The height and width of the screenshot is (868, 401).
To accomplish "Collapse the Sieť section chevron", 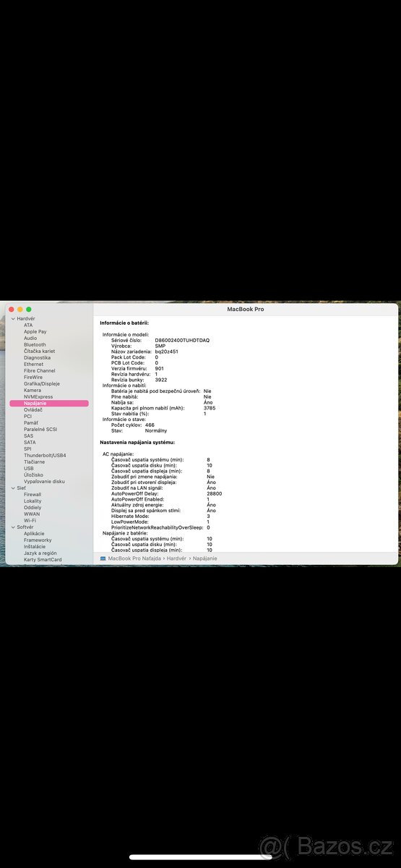I will point(13,488).
